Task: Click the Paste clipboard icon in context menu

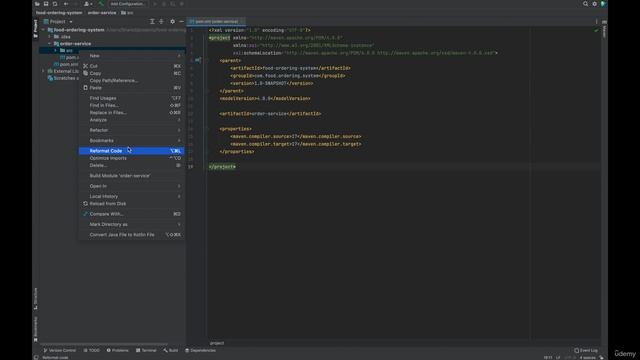Action: 85,87
